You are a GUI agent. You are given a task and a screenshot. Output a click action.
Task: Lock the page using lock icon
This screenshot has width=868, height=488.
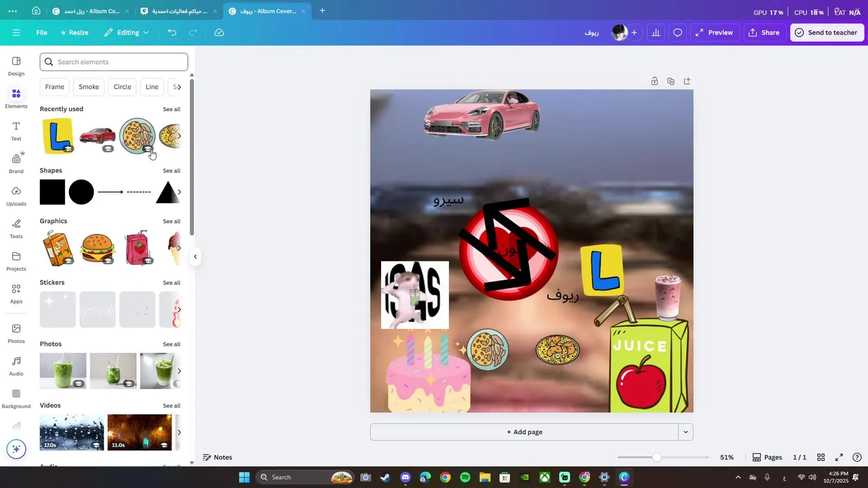(x=654, y=81)
